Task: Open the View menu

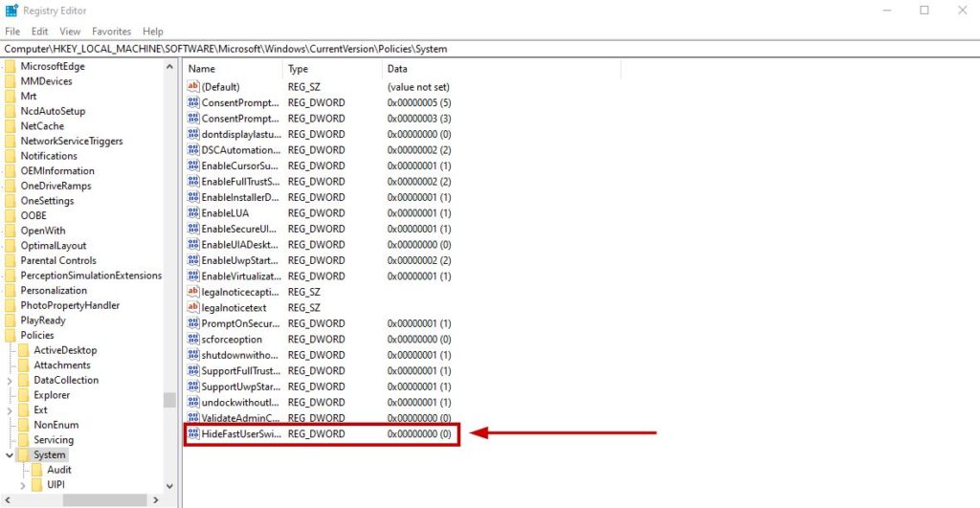Action: 70,32
